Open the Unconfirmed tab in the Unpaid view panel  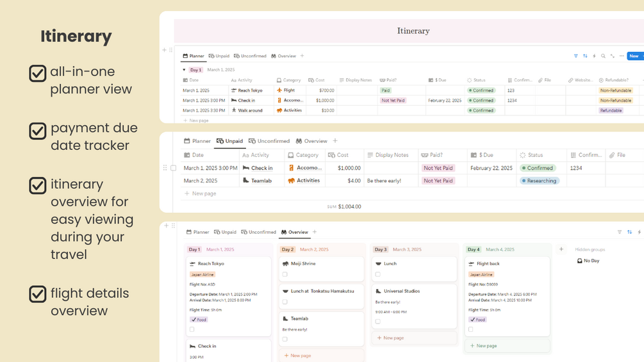[x=269, y=141]
